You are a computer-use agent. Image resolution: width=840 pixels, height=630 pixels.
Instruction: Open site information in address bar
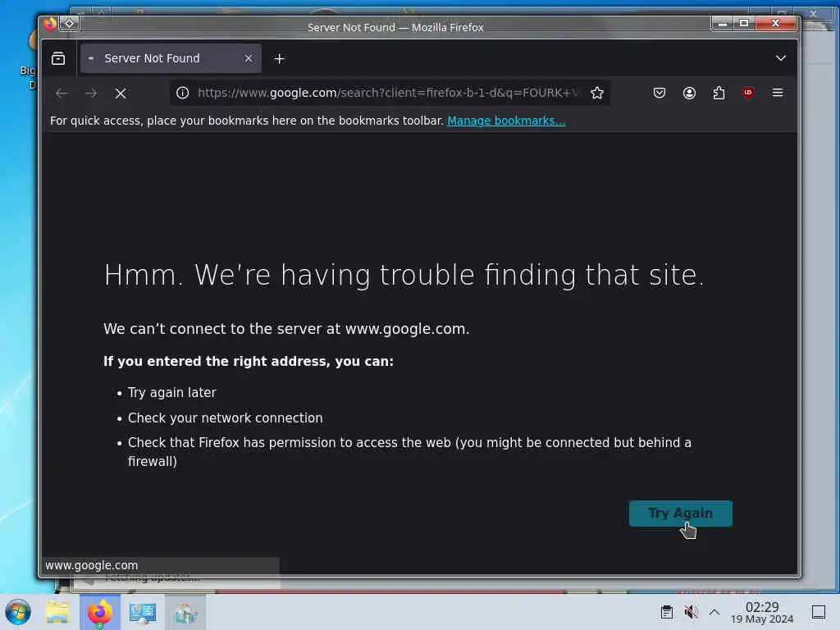pos(183,93)
